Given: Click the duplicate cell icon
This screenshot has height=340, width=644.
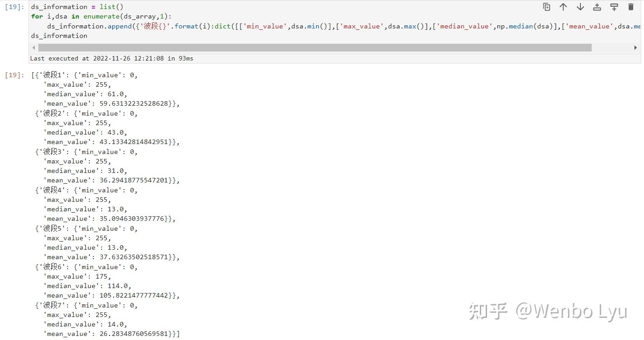Looking at the screenshot, I should click(x=546, y=7).
